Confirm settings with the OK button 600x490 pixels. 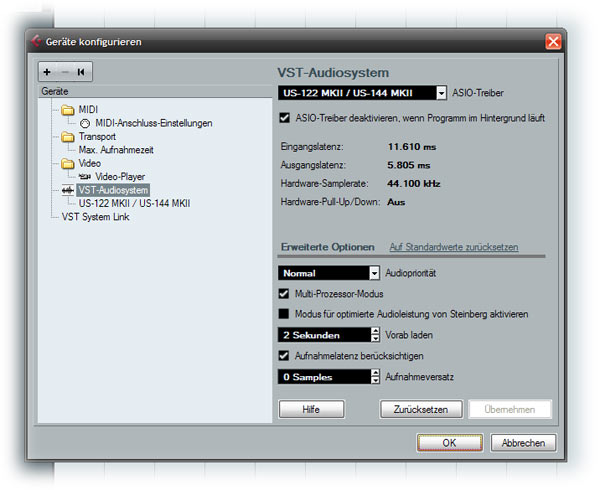[x=449, y=443]
